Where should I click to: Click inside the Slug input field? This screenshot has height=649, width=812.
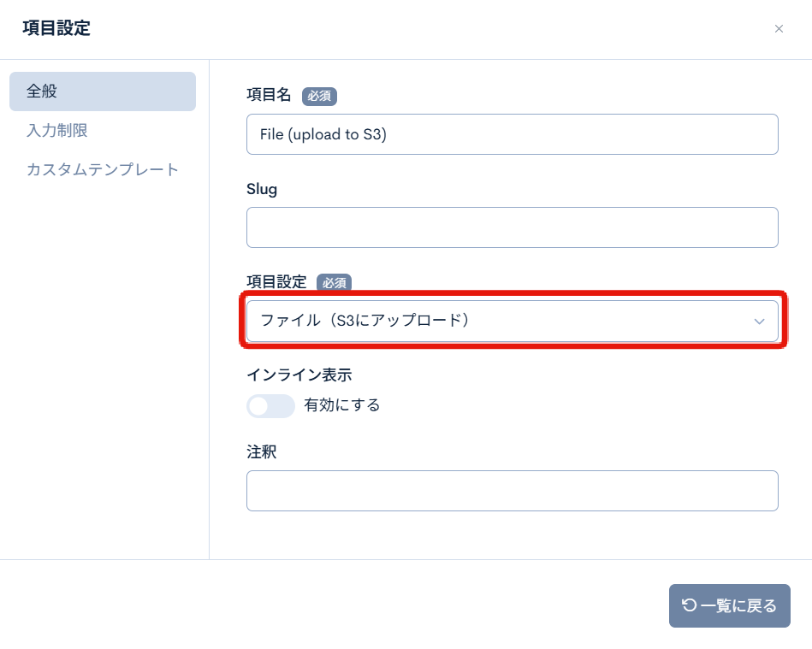512,227
